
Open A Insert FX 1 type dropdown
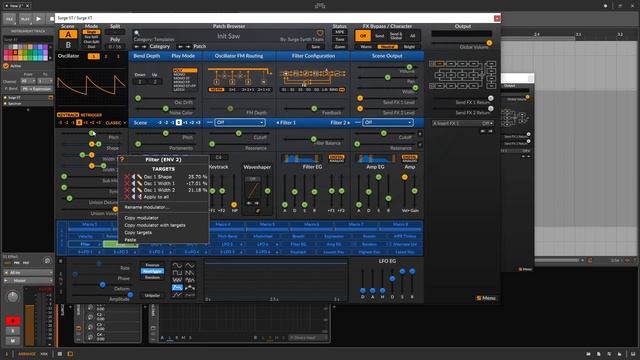coord(462,123)
